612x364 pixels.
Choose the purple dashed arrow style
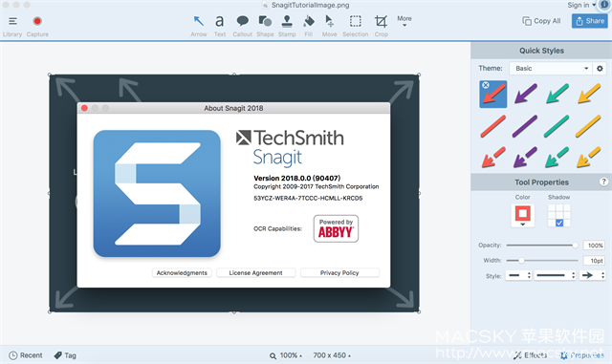click(525, 158)
